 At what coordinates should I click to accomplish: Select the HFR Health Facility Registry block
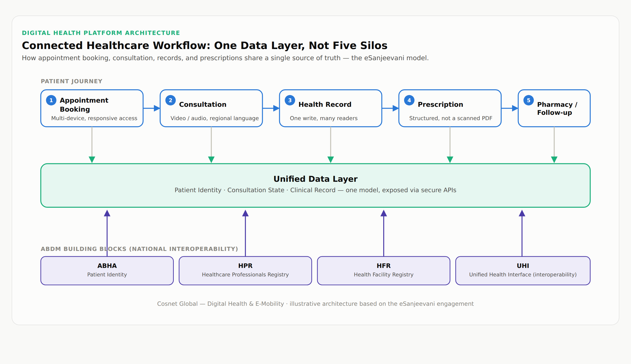pyautogui.click(x=383, y=271)
